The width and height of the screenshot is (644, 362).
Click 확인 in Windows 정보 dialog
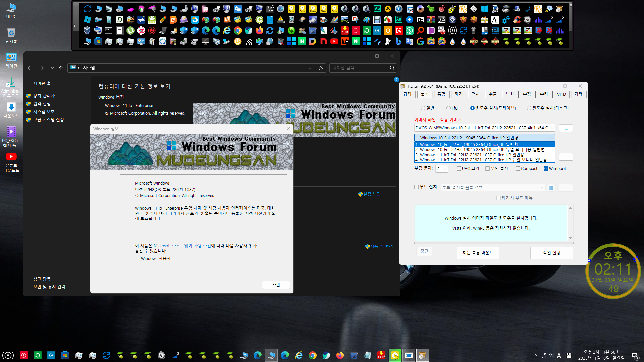(276, 285)
